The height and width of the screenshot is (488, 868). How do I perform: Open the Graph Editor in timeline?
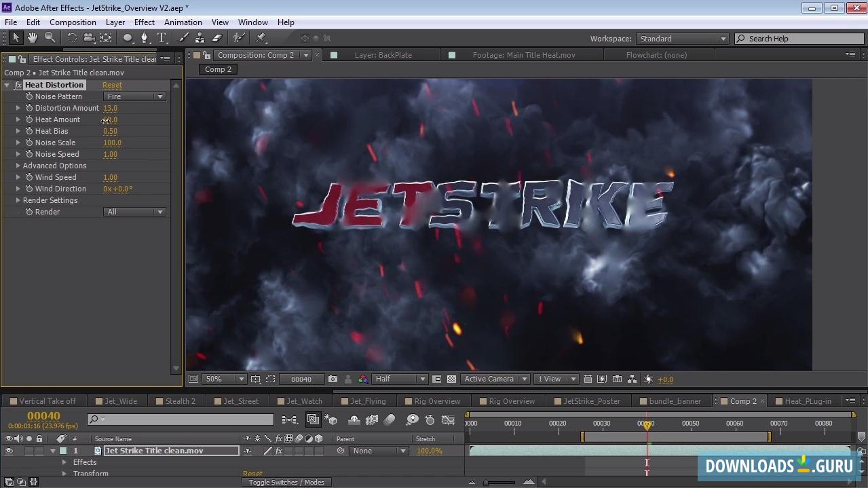tap(448, 420)
